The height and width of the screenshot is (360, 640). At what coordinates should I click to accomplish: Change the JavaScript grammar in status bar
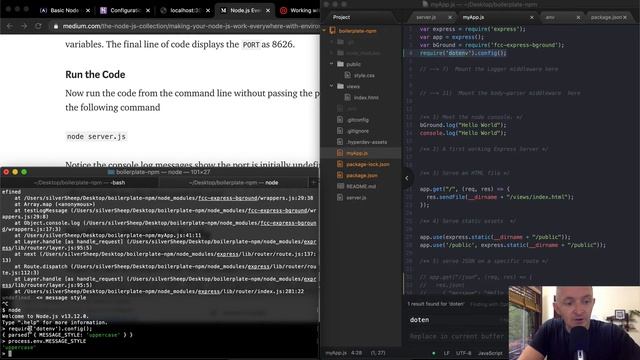(490, 353)
